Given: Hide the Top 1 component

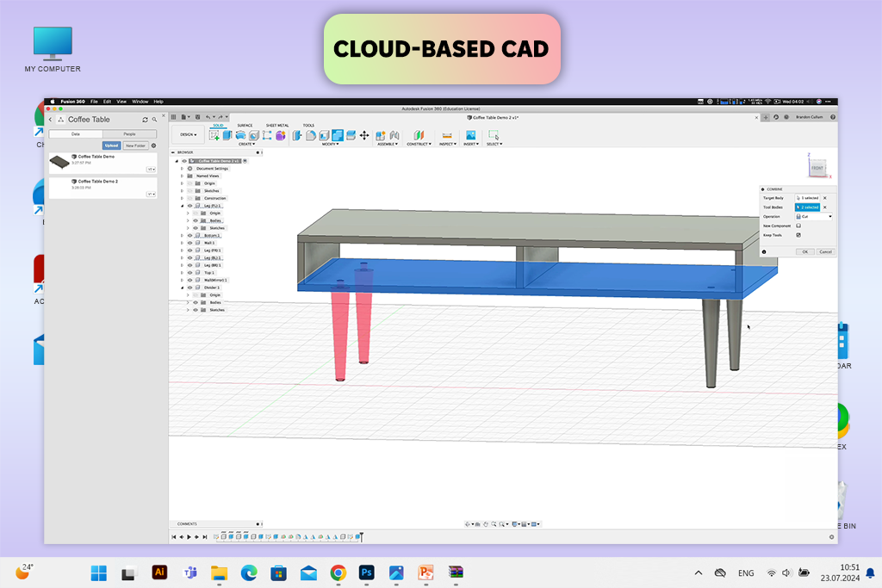Looking at the screenshot, I should [x=190, y=273].
